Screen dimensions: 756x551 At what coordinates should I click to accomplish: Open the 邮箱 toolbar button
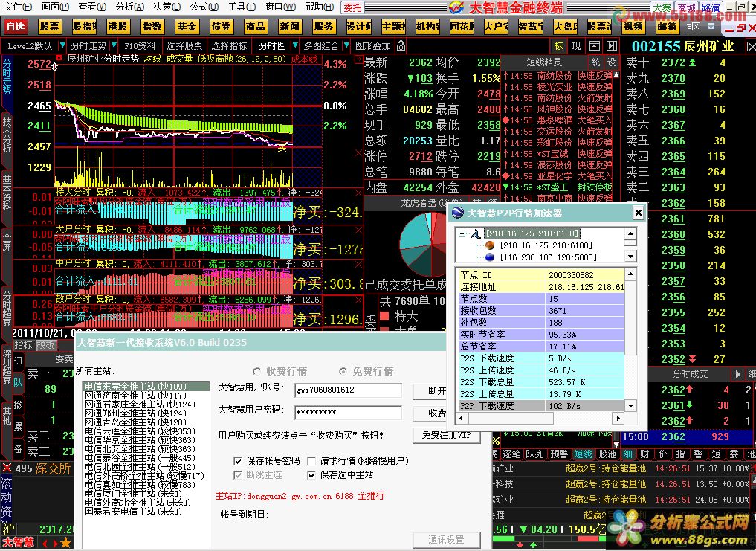[x=668, y=26]
